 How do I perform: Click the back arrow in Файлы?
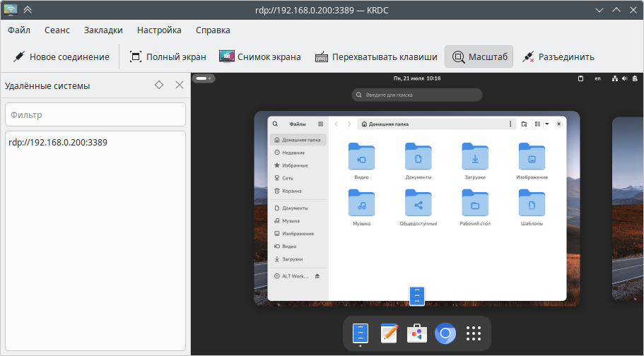click(x=336, y=124)
